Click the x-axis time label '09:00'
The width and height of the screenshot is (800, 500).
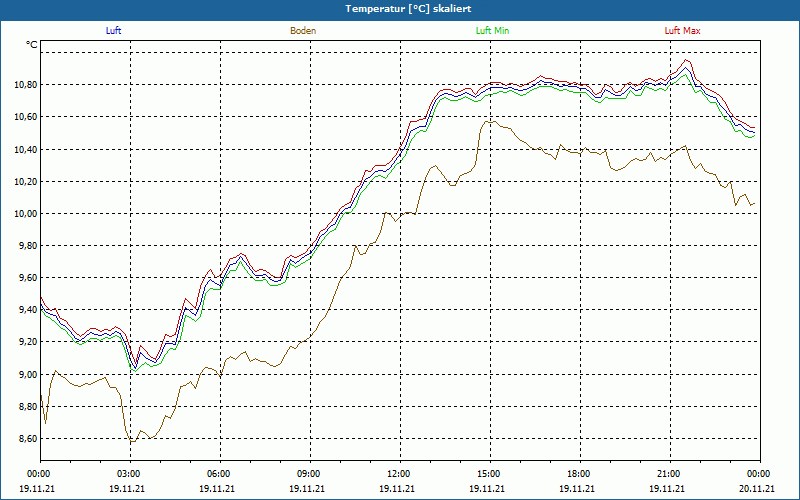coord(310,474)
